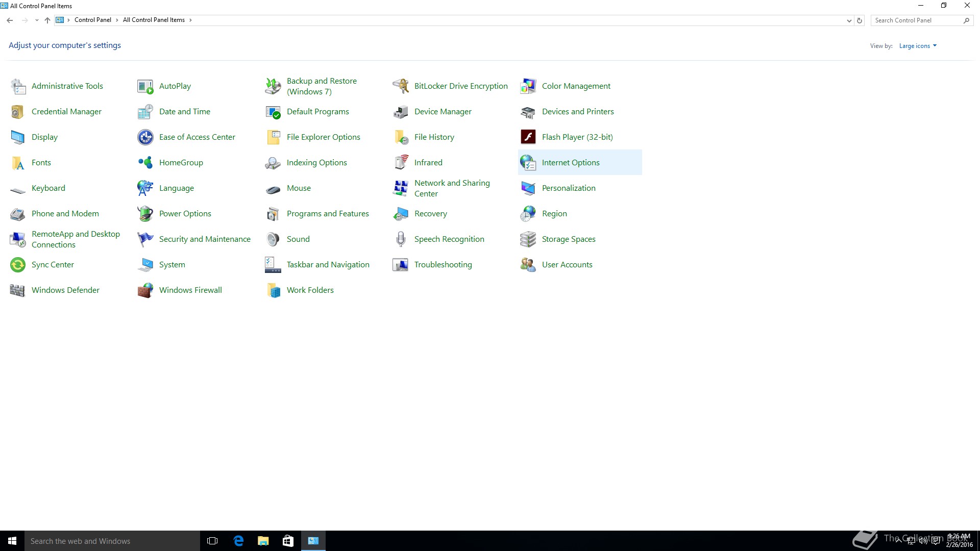Open the Personalization link

coord(569,188)
